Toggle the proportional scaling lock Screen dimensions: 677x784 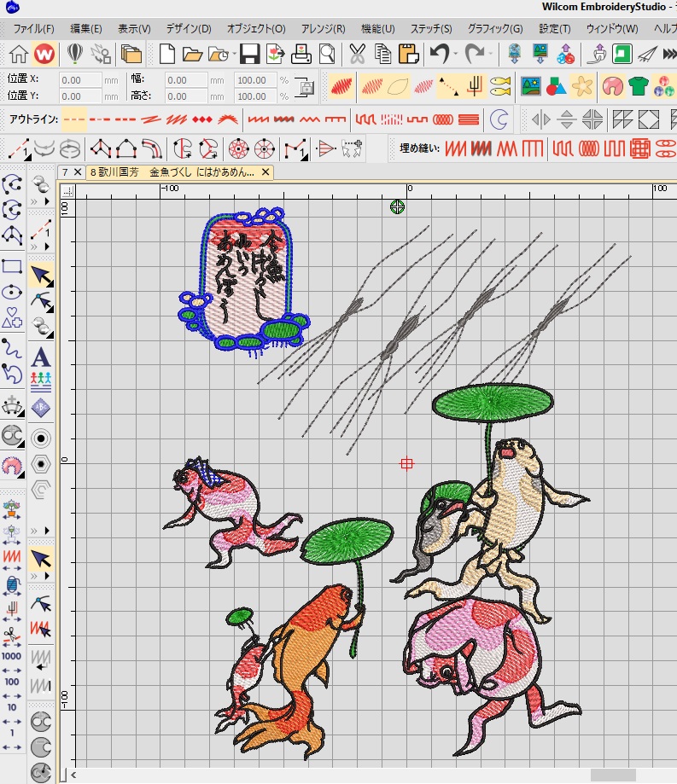point(305,87)
